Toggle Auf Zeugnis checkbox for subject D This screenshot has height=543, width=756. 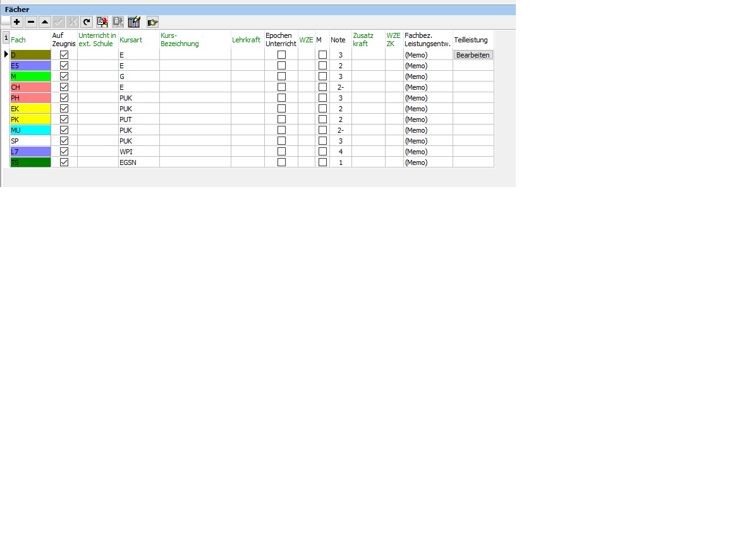click(64, 54)
